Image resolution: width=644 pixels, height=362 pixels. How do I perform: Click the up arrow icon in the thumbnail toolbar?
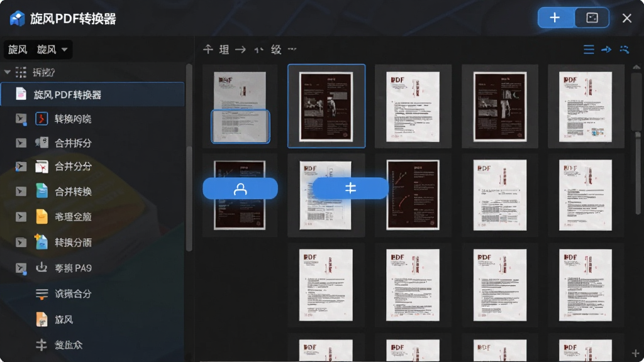coord(208,50)
